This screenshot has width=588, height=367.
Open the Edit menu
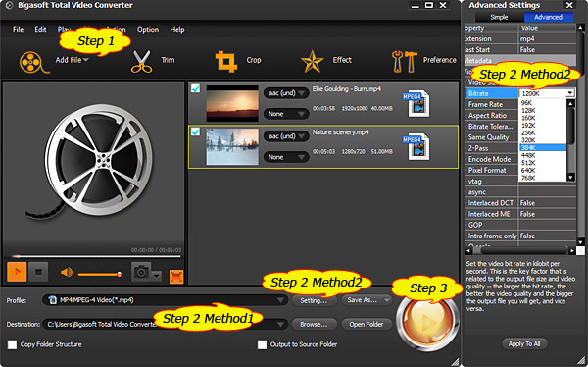[x=40, y=30]
